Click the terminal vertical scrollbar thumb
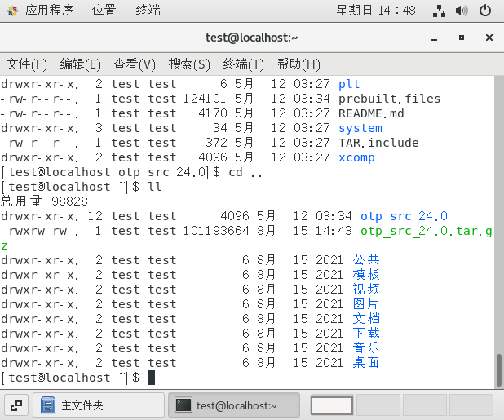Viewport: 504px width, 420px height. coord(499,370)
